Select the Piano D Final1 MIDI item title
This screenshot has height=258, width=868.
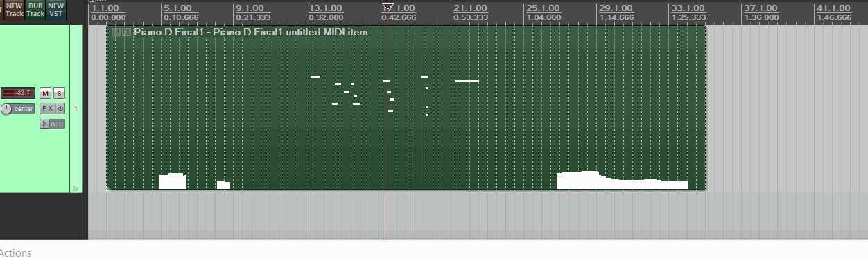coord(251,32)
